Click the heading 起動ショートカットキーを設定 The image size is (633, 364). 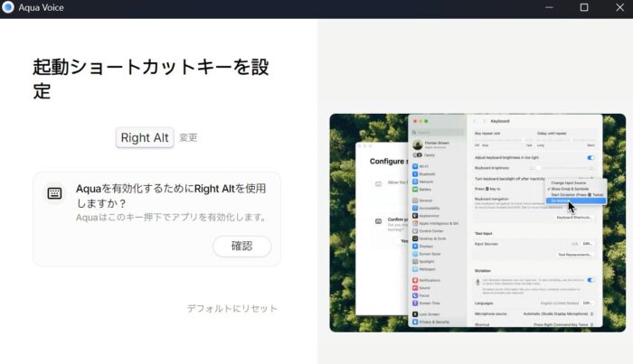click(151, 79)
